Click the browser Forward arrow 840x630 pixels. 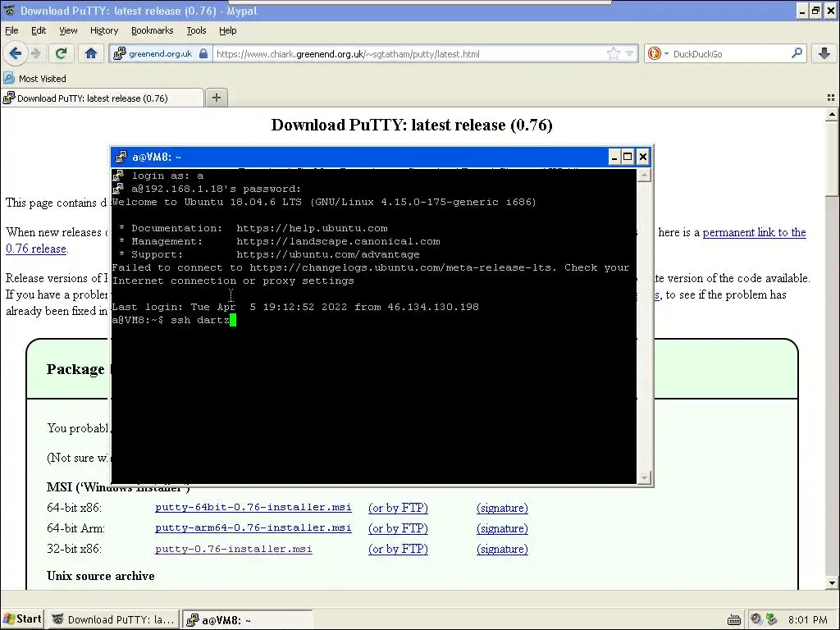tap(36, 53)
